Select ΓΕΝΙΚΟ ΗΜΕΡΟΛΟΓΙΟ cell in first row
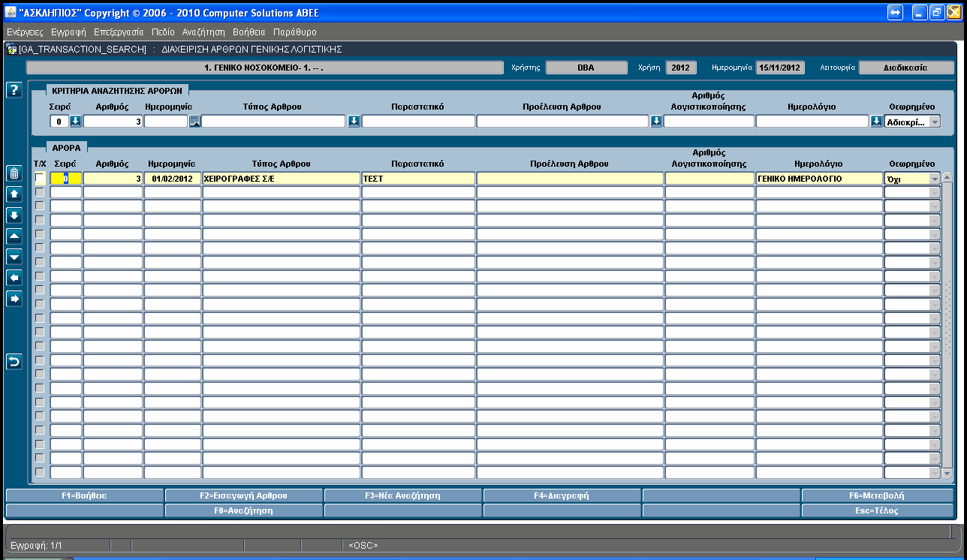The width and height of the screenshot is (967, 560). (819, 179)
